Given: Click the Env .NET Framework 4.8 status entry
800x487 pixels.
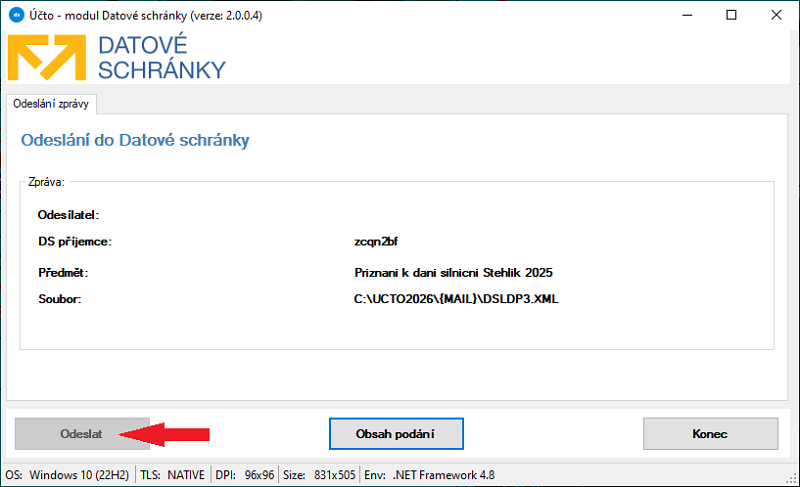Looking at the screenshot, I should (x=431, y=475).
